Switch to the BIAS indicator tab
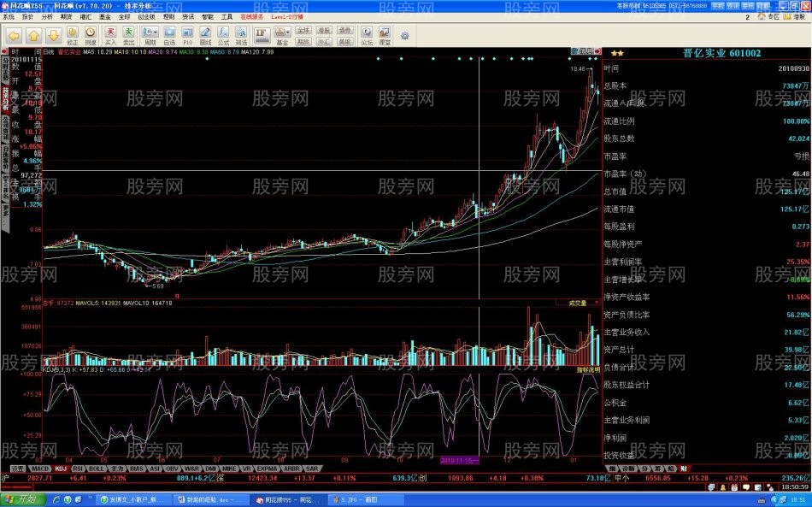This screenshot has height=507, width=812. pyautogui.click(x=136, y=469)
